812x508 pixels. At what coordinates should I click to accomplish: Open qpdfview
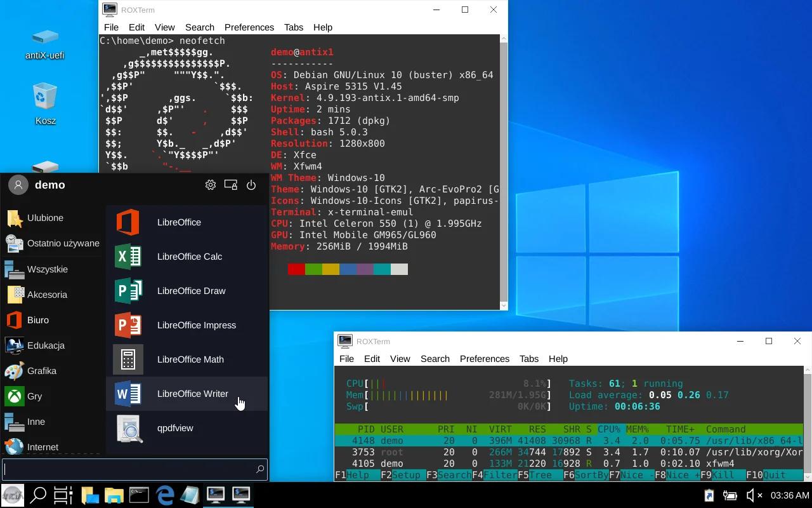[175, 428]
